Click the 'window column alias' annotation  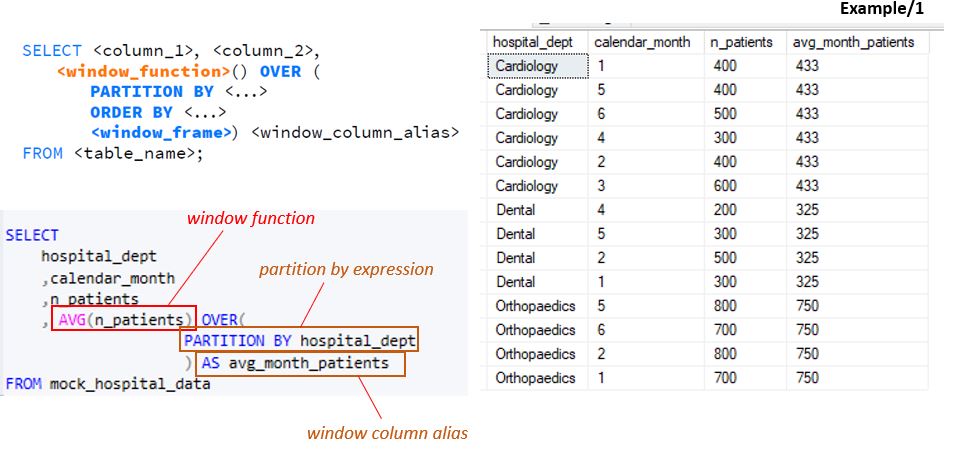387,433
